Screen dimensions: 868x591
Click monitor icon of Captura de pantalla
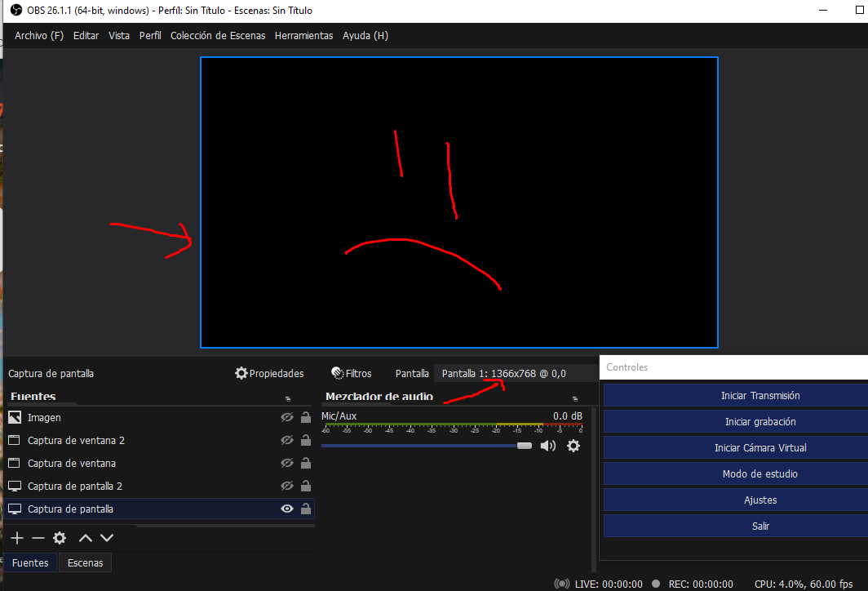(x=15, y=509)
